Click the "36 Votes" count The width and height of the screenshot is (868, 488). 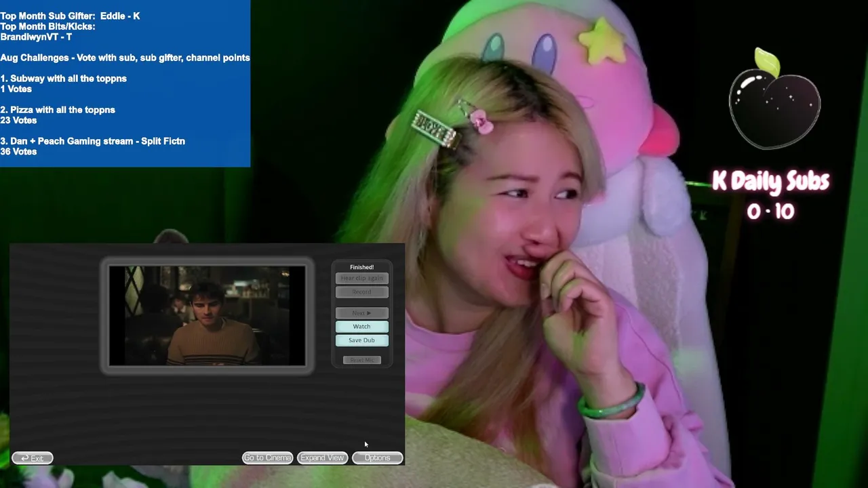coord(18,152)
